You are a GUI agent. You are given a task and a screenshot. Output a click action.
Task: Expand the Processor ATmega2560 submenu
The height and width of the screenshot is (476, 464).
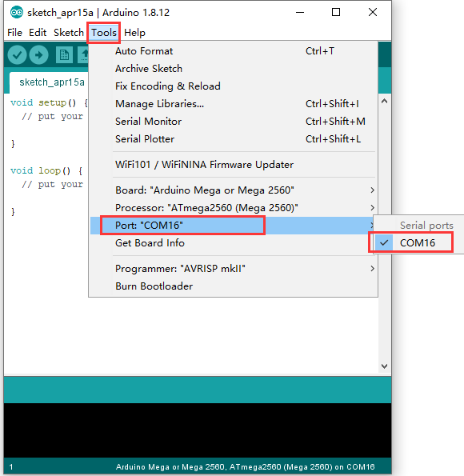[x=234, y=208]
